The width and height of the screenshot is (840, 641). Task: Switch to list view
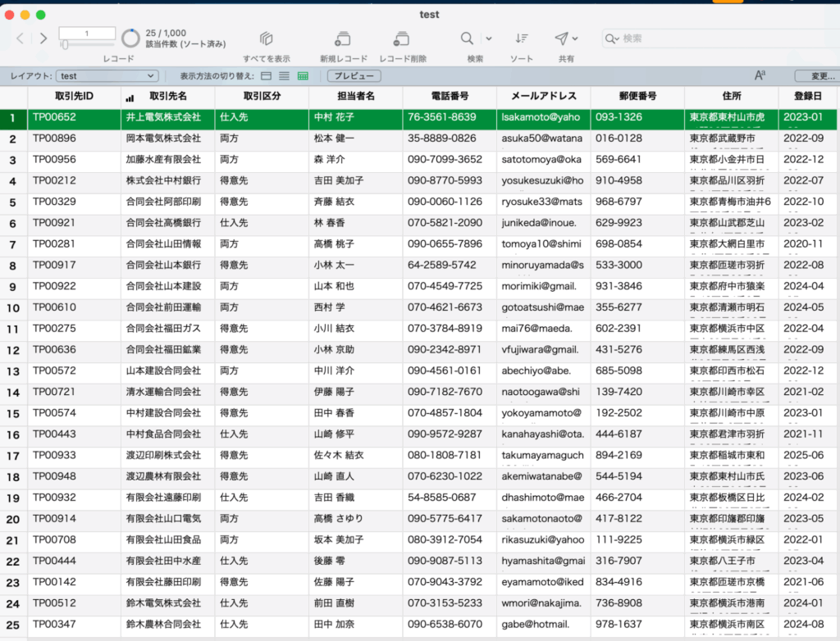tap(284, 76)
